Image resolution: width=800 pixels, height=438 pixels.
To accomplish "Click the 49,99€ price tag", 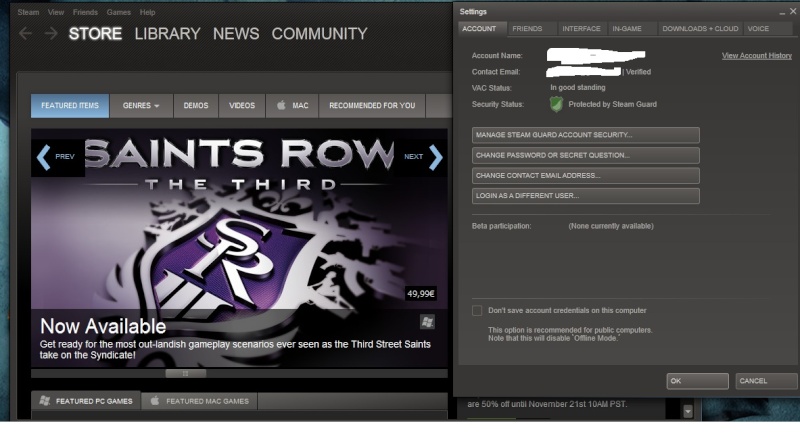I will coord(420,294).
